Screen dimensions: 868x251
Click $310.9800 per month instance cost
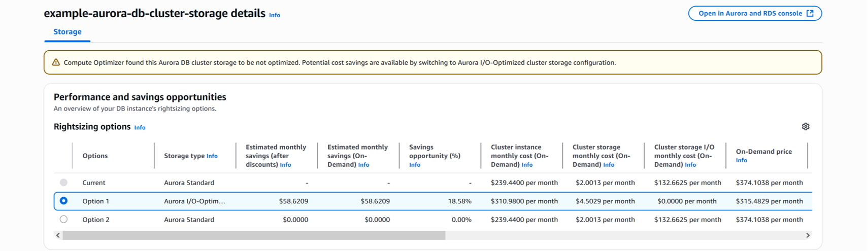coord(524,201)
